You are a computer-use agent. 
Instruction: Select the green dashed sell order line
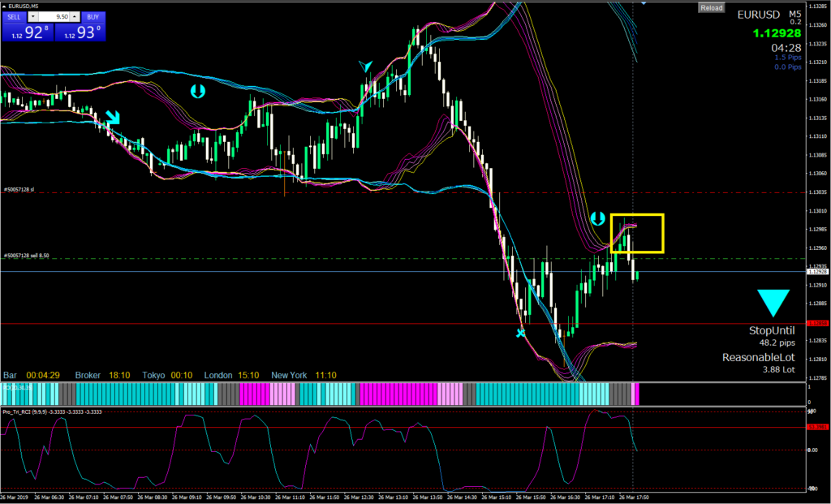(x=325, y=259)
